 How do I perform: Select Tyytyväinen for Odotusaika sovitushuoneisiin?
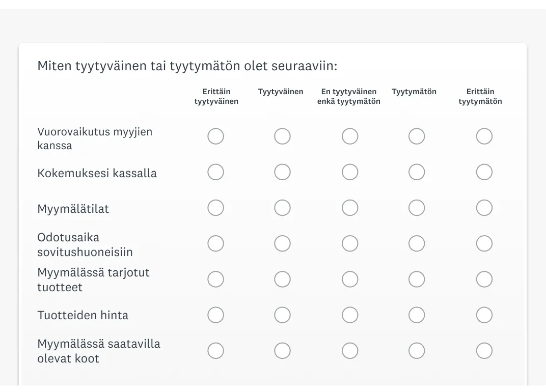(x=282, y=243)
